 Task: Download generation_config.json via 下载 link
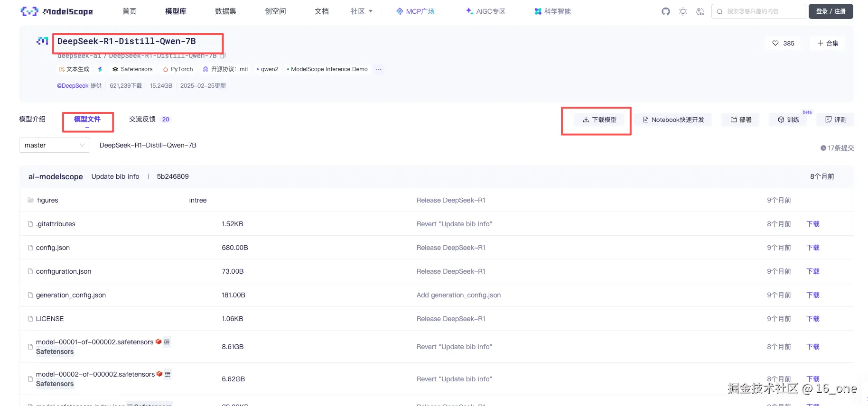[x=813, y=295]
